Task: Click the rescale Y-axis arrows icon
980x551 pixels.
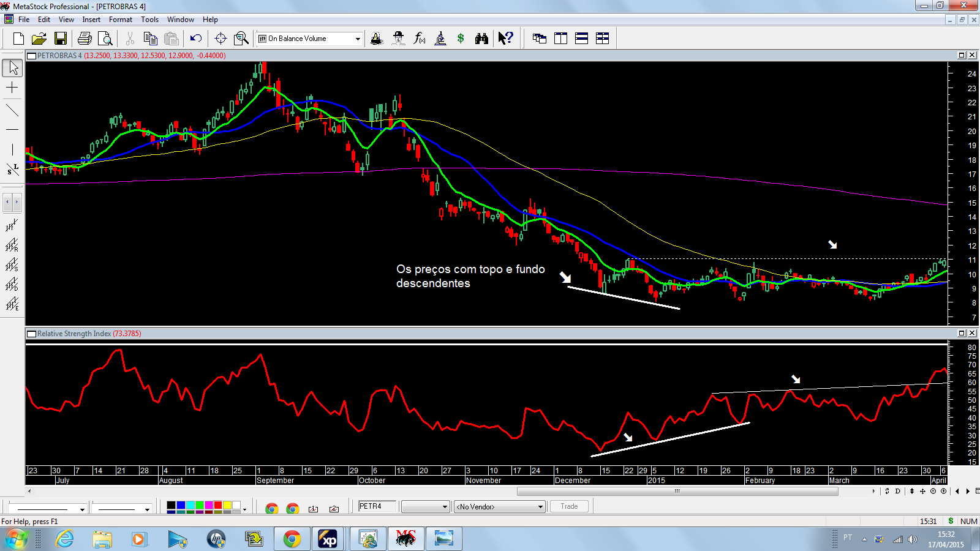Action: pyautogui.click(x=912, y=491)
